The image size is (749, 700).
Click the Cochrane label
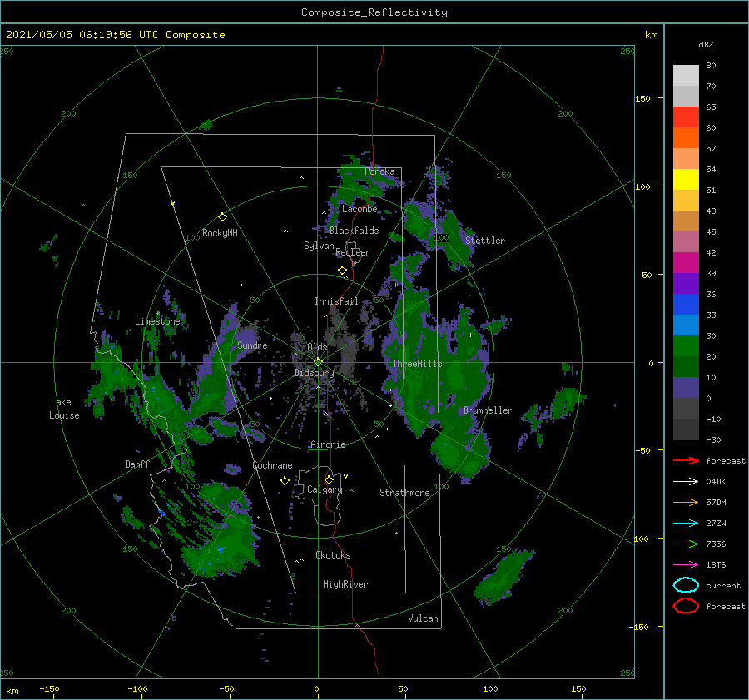[x=272, y=465]
